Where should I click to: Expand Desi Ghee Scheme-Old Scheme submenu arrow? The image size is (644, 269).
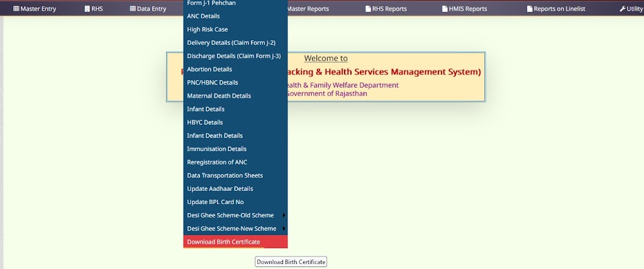pos(284,215)
